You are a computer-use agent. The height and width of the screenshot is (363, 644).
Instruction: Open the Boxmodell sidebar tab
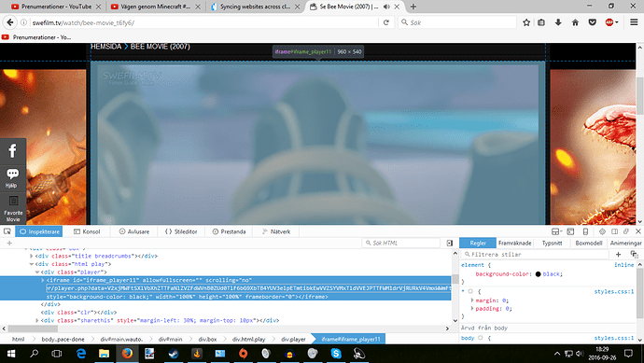(x=589, y=244)
